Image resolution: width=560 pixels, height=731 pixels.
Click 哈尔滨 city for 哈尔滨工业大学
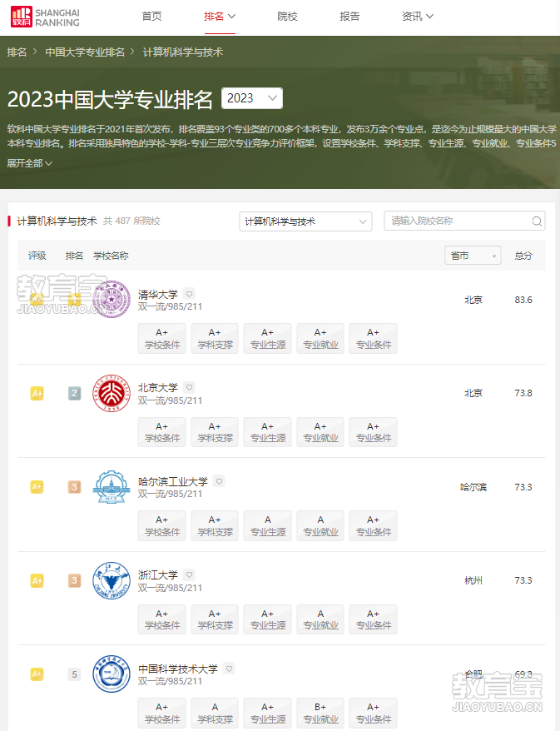tap(473, 487)
